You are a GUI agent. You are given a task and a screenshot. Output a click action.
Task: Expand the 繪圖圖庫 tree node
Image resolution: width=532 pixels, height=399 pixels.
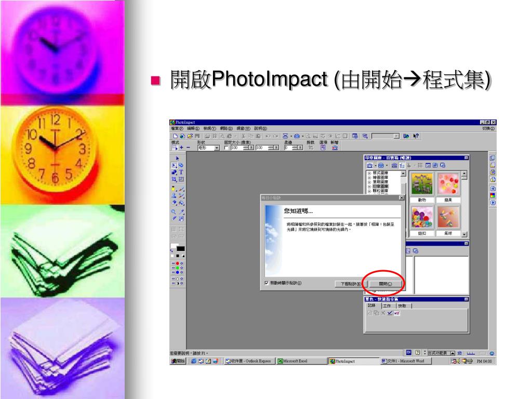tap(369, 178)
